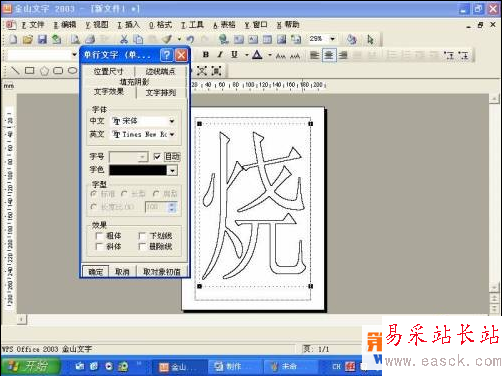Select the Line drawing tool
The height and width of the screenshot is (376, 502).
(x=15, y=70)
